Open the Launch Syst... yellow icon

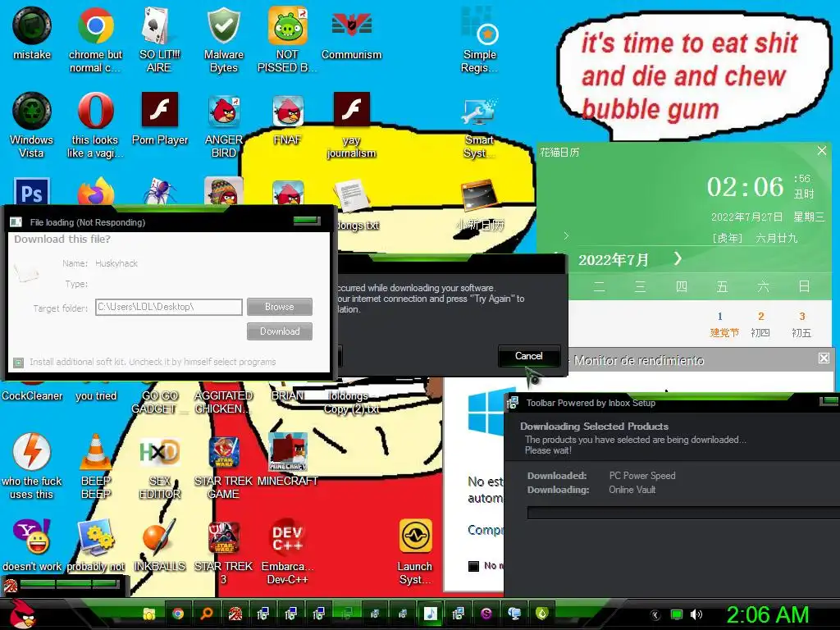click(415, 552)
